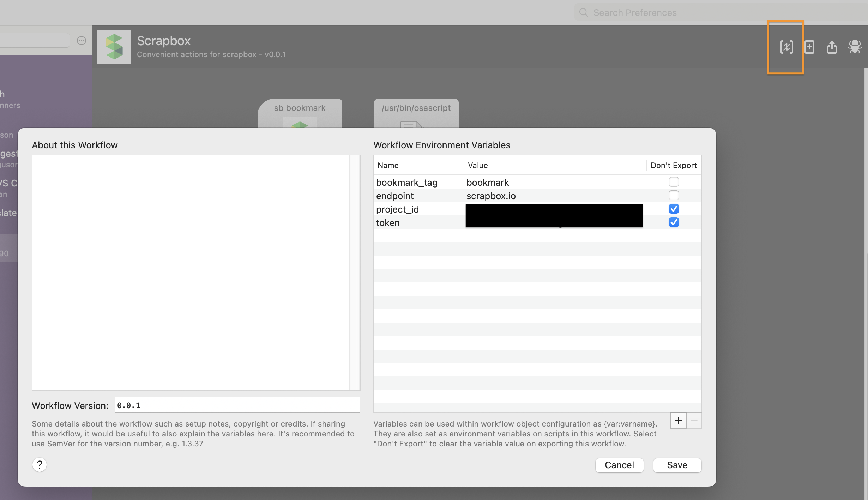Click the Value column header
This screenshot has height=500, width=868.
point(478,165)
